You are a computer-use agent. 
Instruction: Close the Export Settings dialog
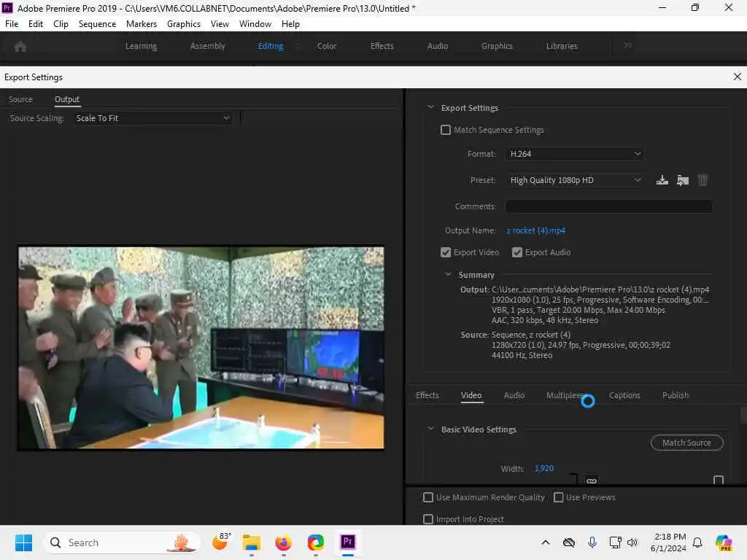(x=737, y=77)
